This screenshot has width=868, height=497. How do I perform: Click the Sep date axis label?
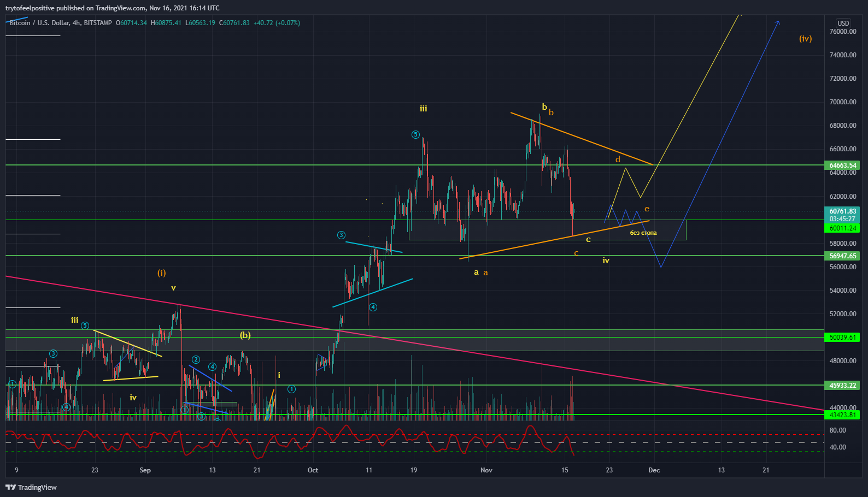pyautogui.click(x=145, y=470)
